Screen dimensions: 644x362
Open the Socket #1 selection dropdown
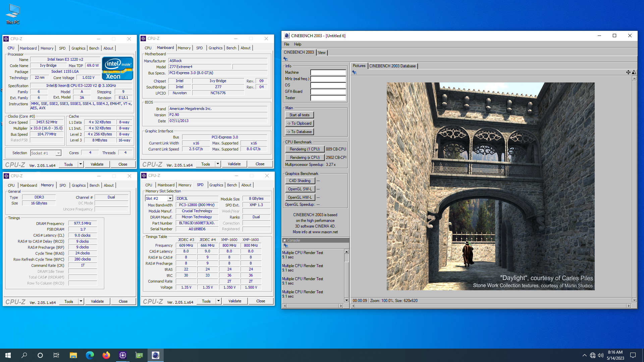click(58, 153)
